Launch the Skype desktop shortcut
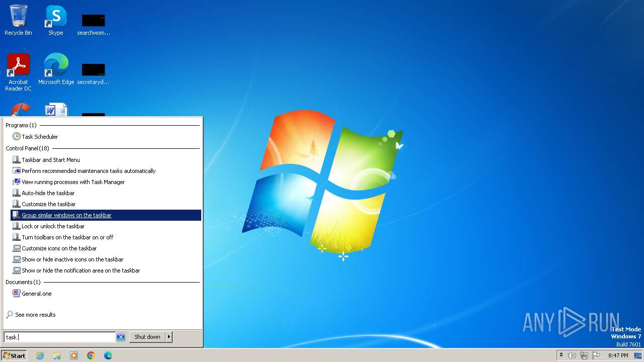644x362 pixels. click(x=55, y=20)
